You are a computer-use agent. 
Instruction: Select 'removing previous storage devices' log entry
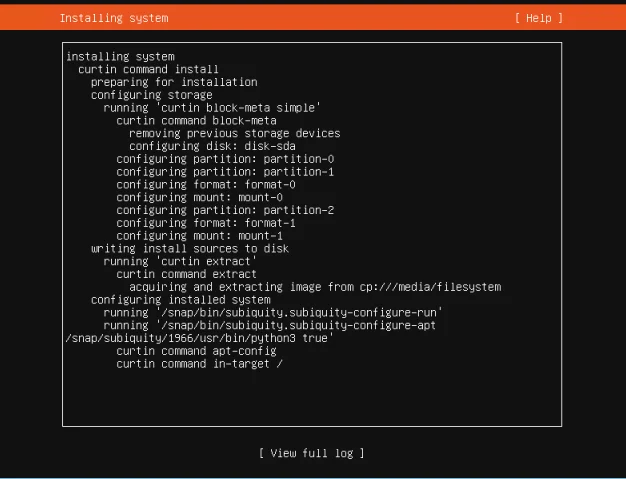point(234,133)
